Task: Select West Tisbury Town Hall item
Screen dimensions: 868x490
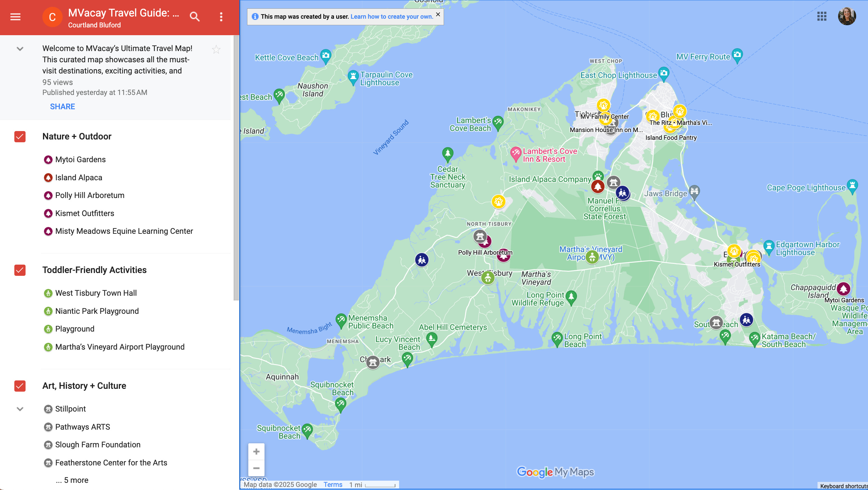Action: (96, 293)
